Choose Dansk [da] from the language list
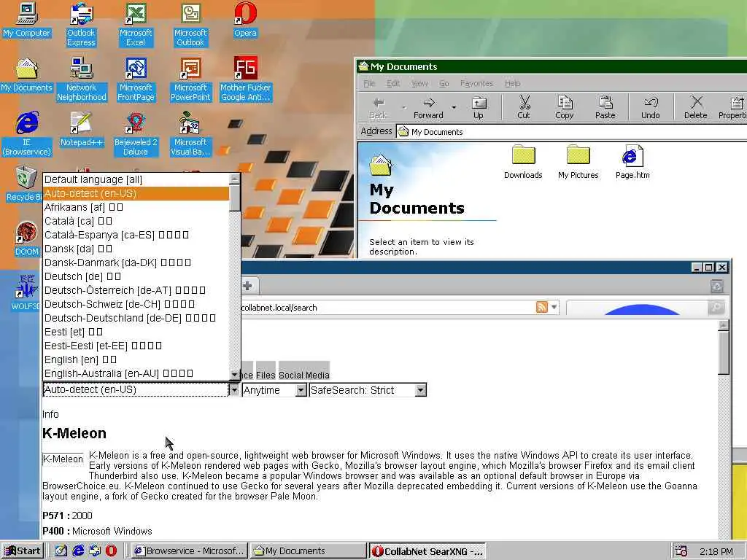Screen dimensions: 747x560 tap(136, 249)
